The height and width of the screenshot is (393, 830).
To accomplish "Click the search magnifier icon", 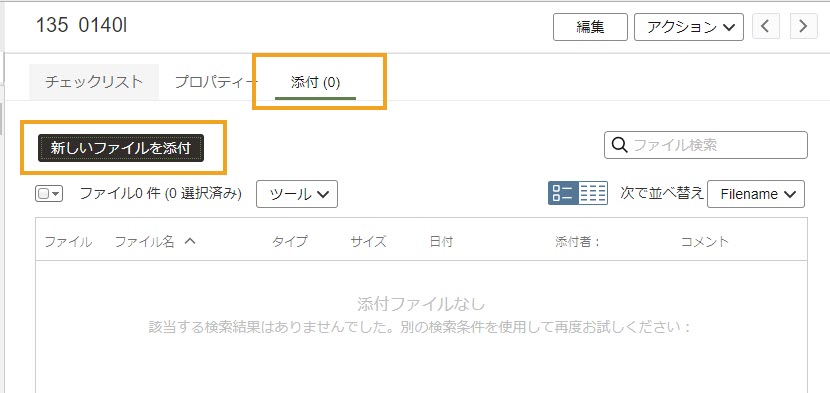I will tap(619, 145).
